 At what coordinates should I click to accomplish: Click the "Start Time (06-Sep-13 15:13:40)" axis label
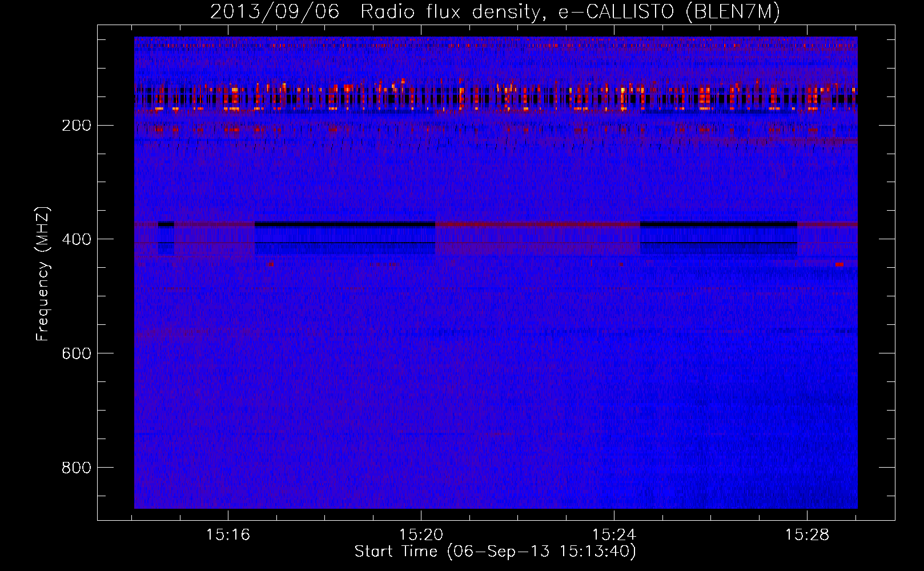coord(495,552)
